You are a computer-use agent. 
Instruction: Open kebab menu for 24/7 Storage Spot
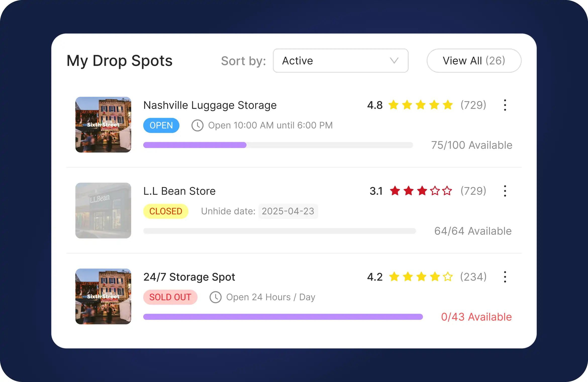tap(505, 277)
